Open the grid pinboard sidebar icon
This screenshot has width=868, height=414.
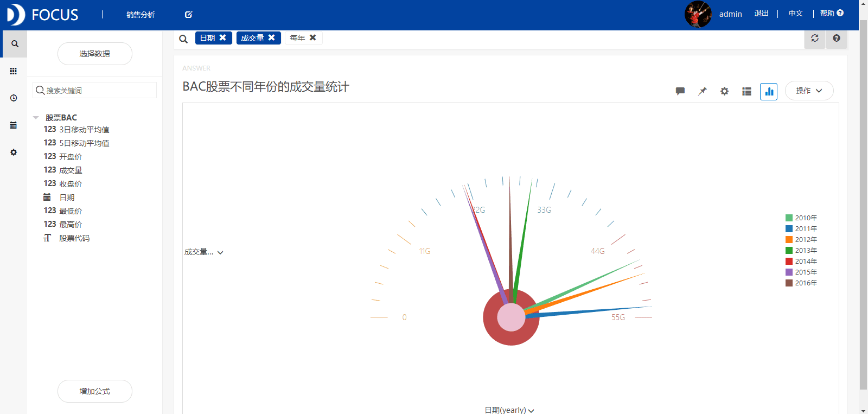point(14,71)
